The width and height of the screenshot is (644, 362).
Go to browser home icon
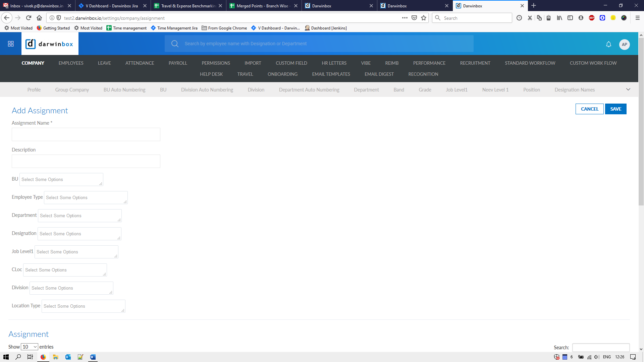[x=39, y=18]
